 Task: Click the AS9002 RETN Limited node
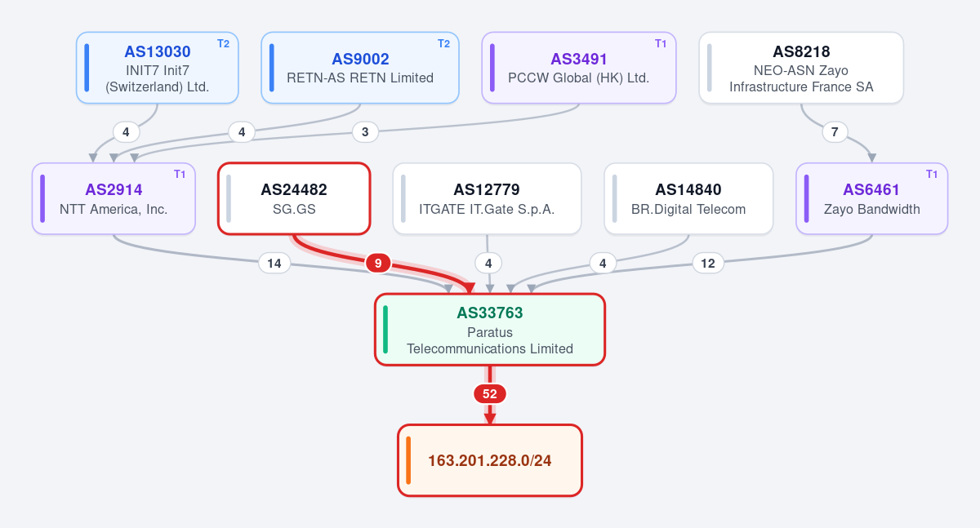coord(360,68)
